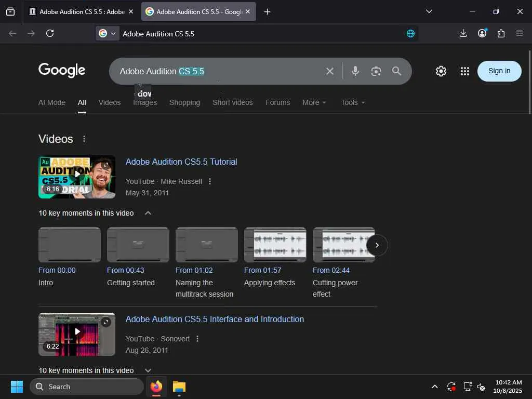Open the Firefox account icon
Screen dimensions: 532x399
(x=482, y=33)
